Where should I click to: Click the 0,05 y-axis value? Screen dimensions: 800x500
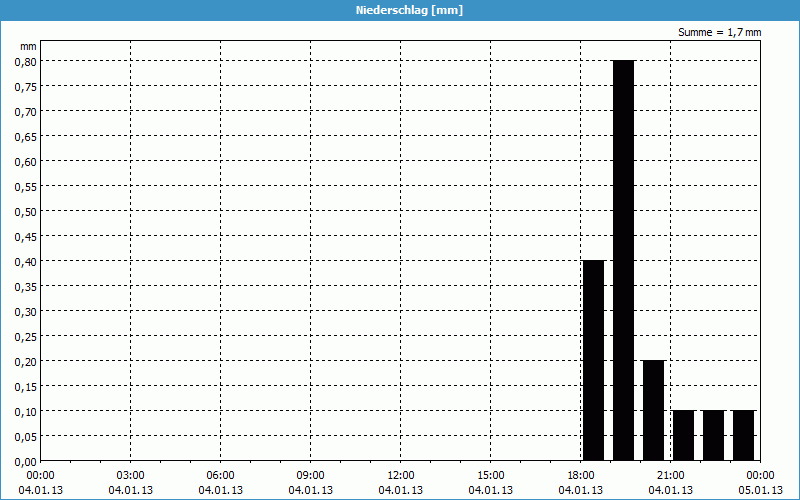[x=26, y=437]
